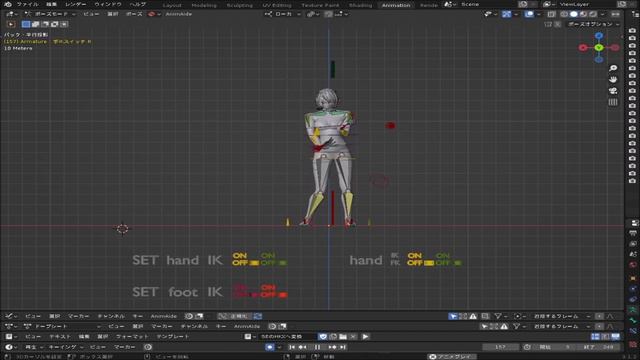Click the green Y axis gizmo
The width and height of the screenshot is (640, 360).
point(599,48)
